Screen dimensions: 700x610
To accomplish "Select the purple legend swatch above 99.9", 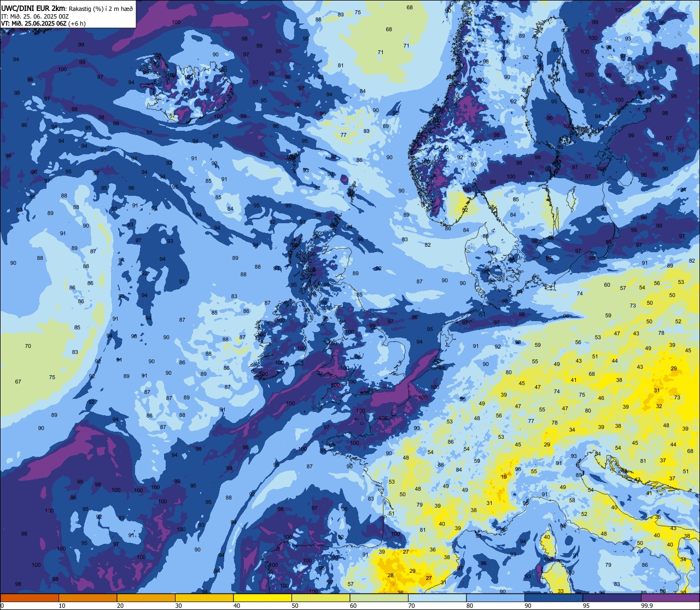I will pos(670,597).
